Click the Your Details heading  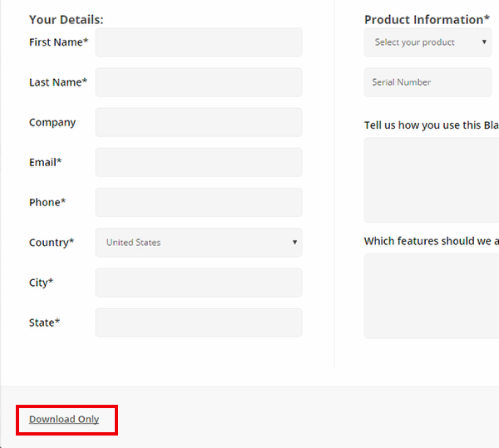click(67, 20)
